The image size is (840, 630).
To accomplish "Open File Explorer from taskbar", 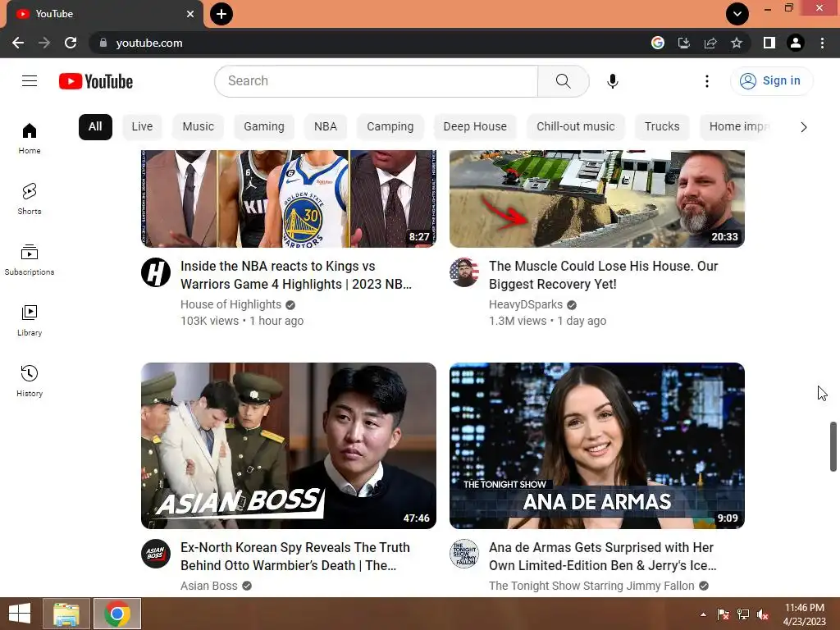I will [66, 614].
